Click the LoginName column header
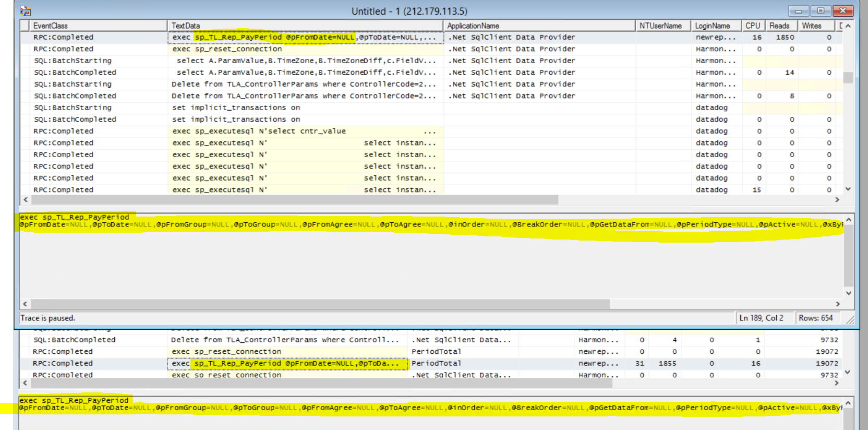This screenshot has width=868, height=430. tap(716, 26)
